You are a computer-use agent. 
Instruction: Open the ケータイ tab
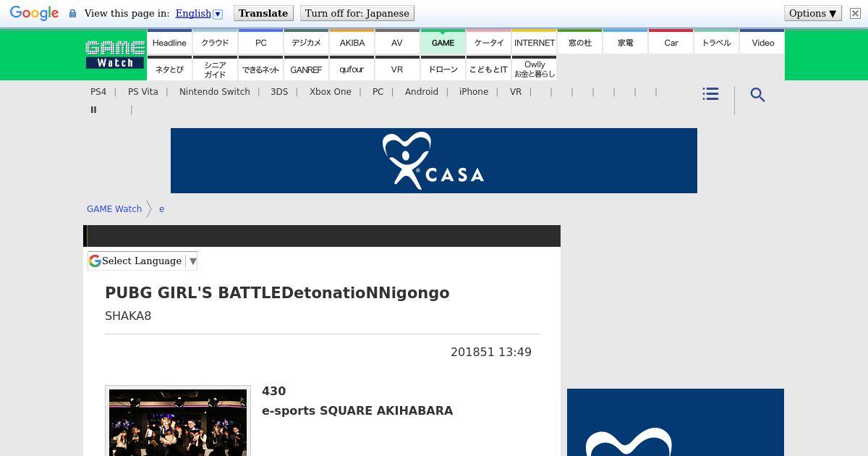(x=488, y=43)
